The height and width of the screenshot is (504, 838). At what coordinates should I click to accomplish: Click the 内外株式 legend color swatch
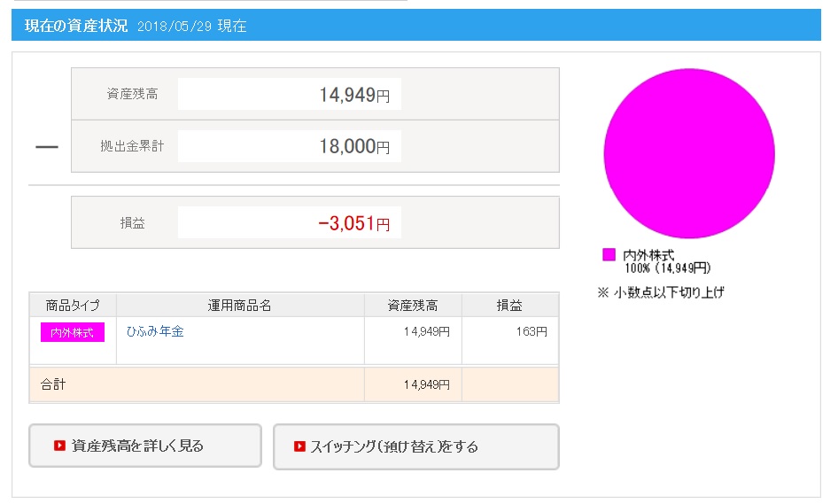pyautogui.click(x=609, y=254)
